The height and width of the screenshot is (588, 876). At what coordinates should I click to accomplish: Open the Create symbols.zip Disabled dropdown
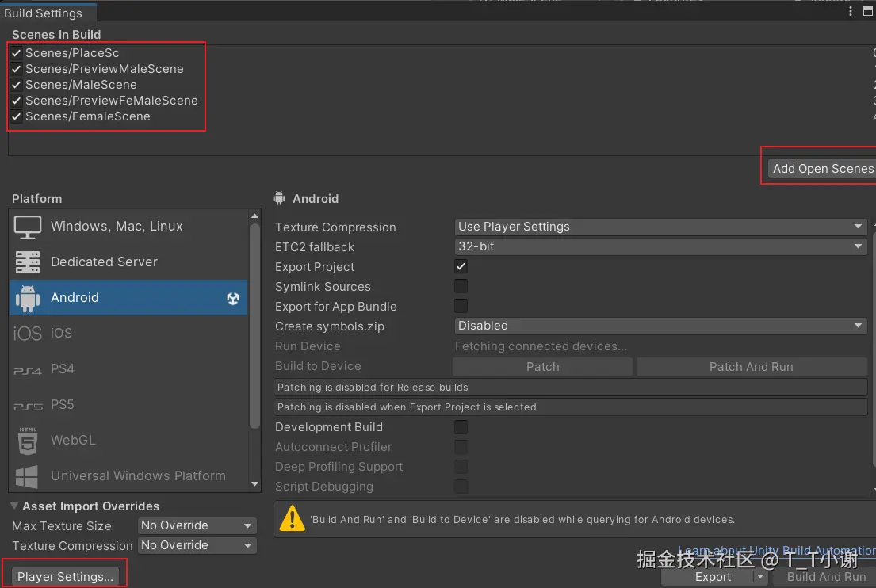pos(660,326)
